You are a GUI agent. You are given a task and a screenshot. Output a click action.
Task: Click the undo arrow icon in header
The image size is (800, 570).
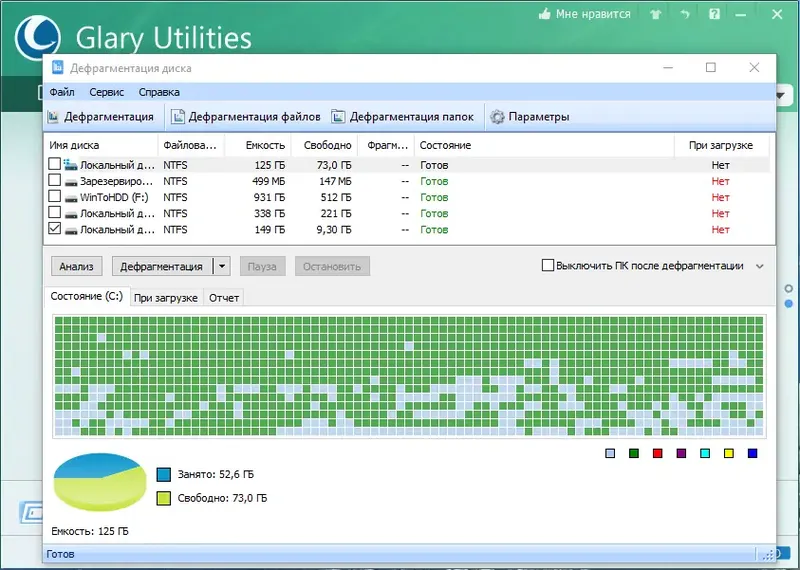point(685,14)
